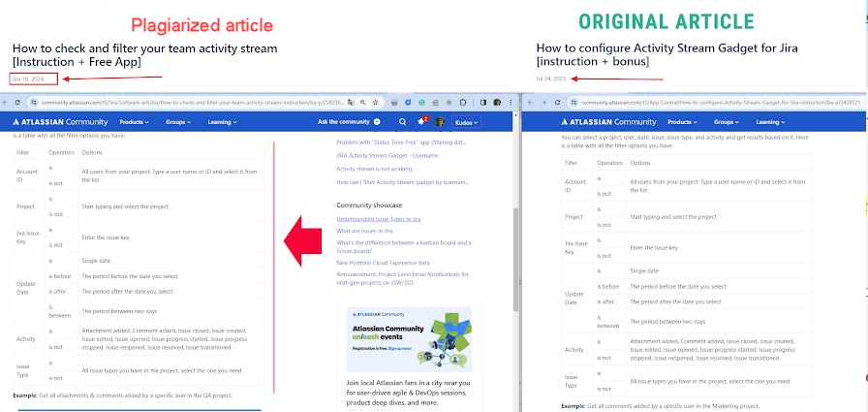Open 'Understanding Issue Types in Jira' link
Image resolution: width=868 pixels, height=412 pixels.
pyautogui.click(x=379, y=219)
